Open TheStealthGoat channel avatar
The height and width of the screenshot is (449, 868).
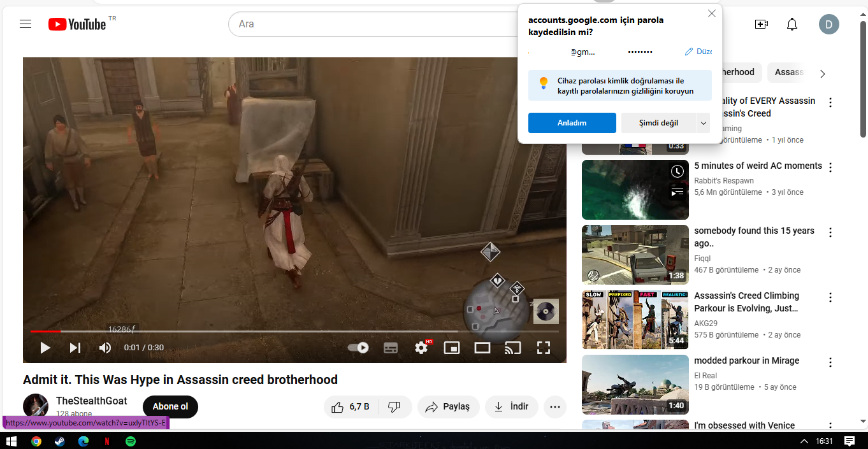36,406
